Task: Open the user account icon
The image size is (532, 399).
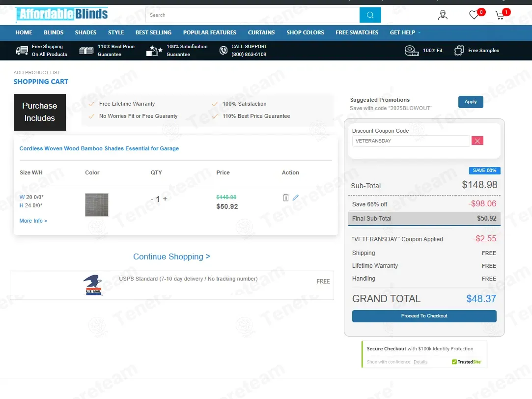Action: click(443, 15)
